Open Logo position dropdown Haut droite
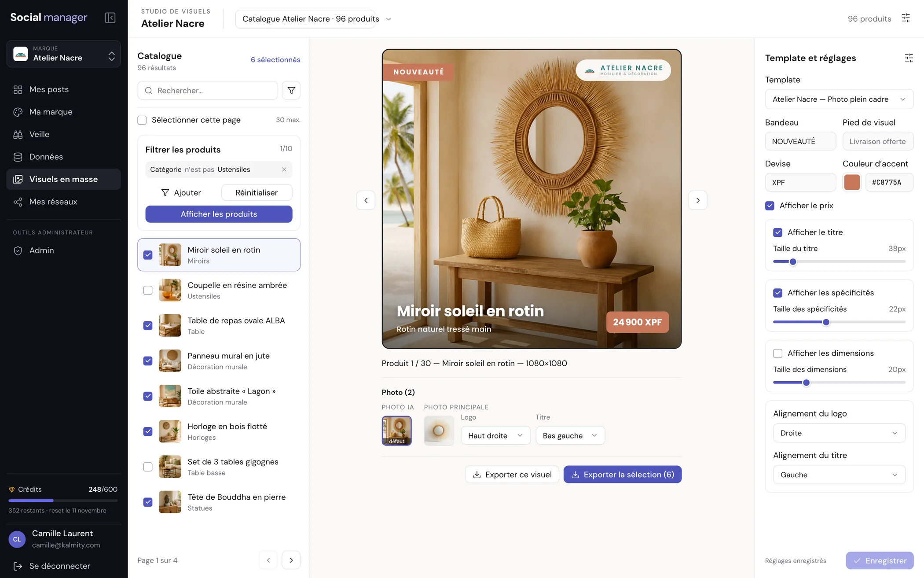Image resolution: width=924 pixels, height=578 pixels. click(x=495, y=435)
